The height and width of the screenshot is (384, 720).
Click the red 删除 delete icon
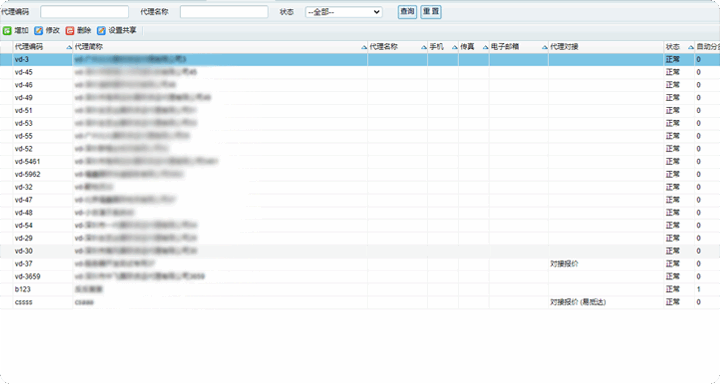point(70,31)
